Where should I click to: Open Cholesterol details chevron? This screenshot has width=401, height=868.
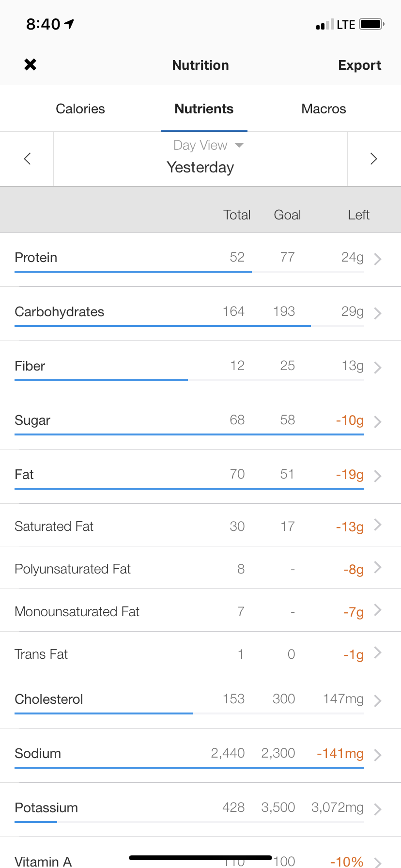point(378,701)
